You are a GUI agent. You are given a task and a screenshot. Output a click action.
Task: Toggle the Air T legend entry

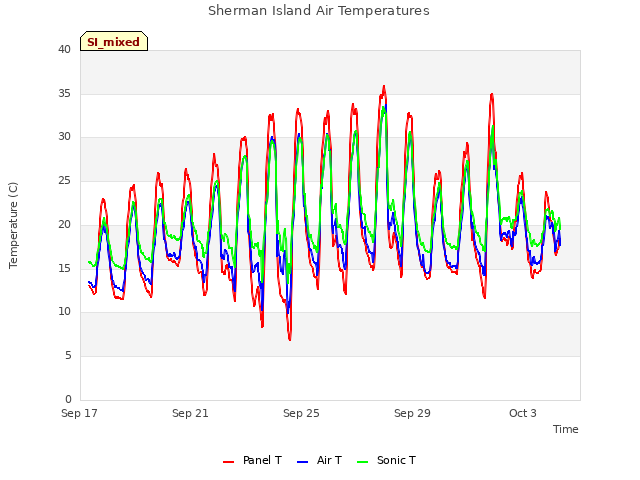click(320, 460)
